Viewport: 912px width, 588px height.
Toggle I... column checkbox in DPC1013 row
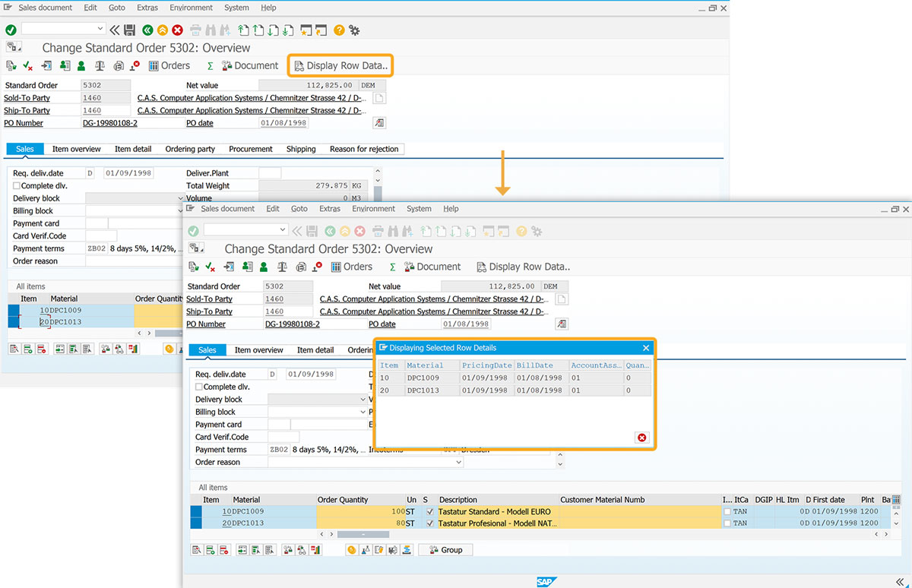coord(727,523)
